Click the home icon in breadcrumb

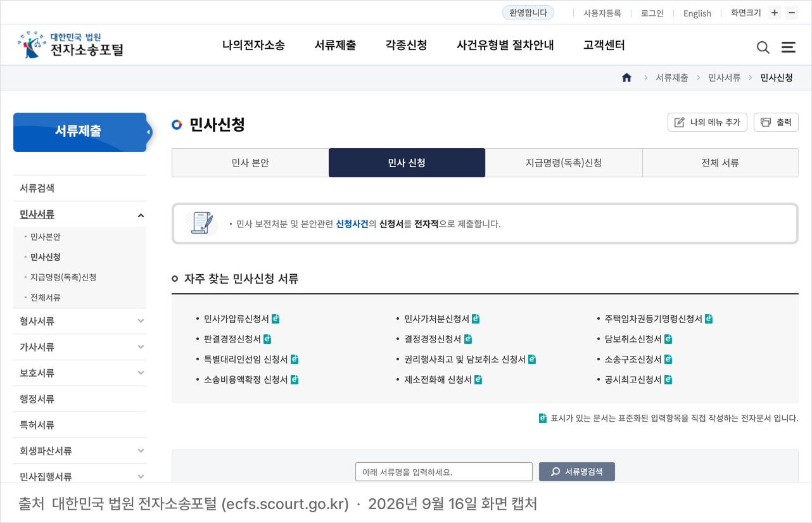(626, 77)
